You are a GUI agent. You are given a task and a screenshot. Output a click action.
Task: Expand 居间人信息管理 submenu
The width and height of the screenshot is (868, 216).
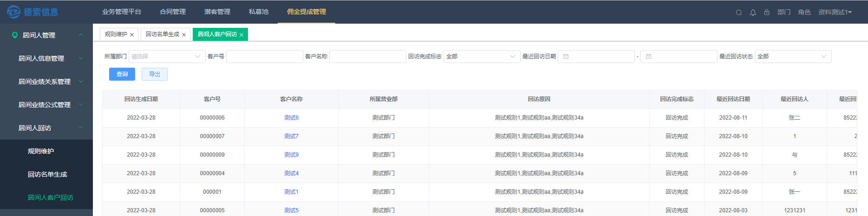click(x=81, y=58)
